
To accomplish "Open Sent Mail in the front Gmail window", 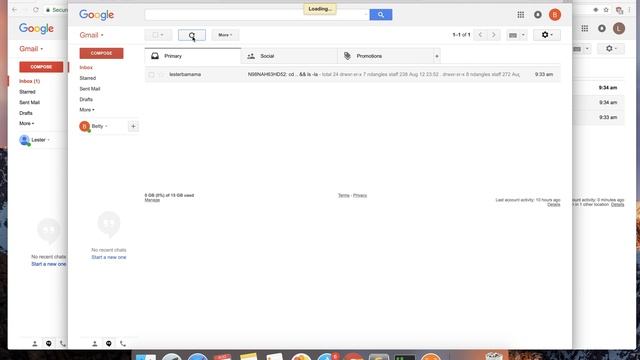I will coord(90,89).
